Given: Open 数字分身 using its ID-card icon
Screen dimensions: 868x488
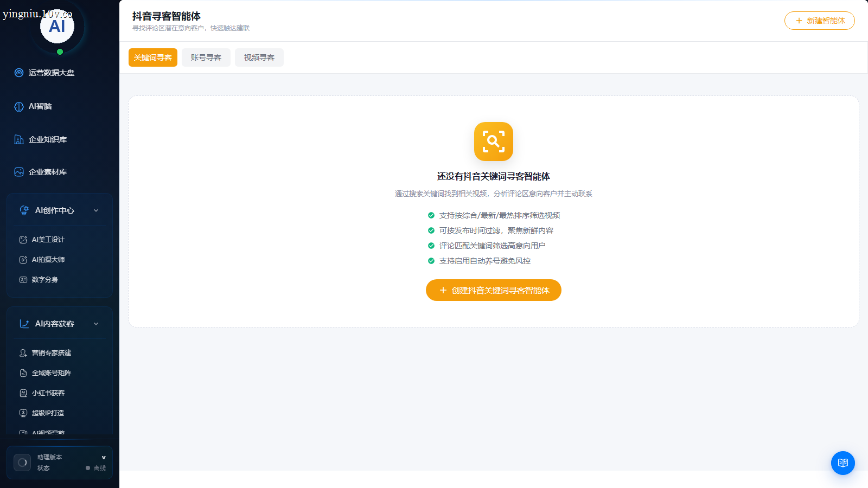Looking at the screenshot, I should (23, 280).
